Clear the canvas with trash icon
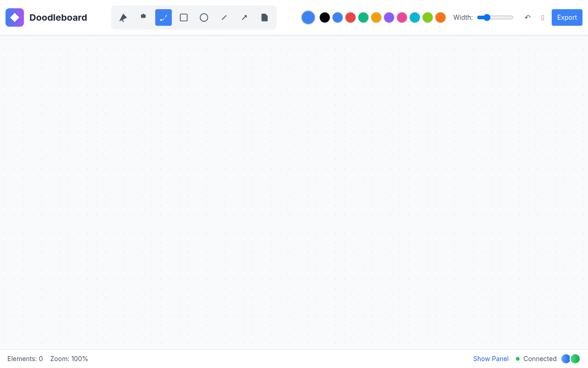Viewport: 588px width, 368px height. point(543,17)
